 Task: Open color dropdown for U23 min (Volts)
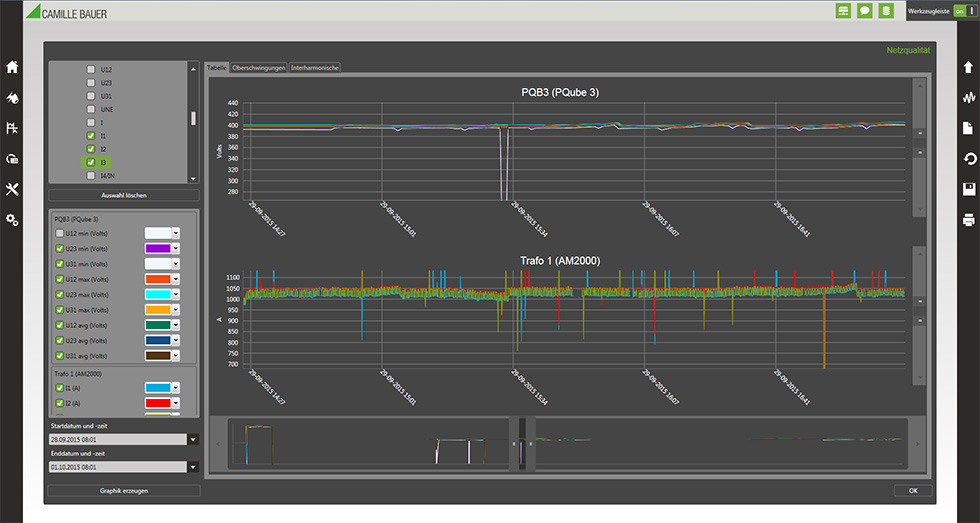176,249
